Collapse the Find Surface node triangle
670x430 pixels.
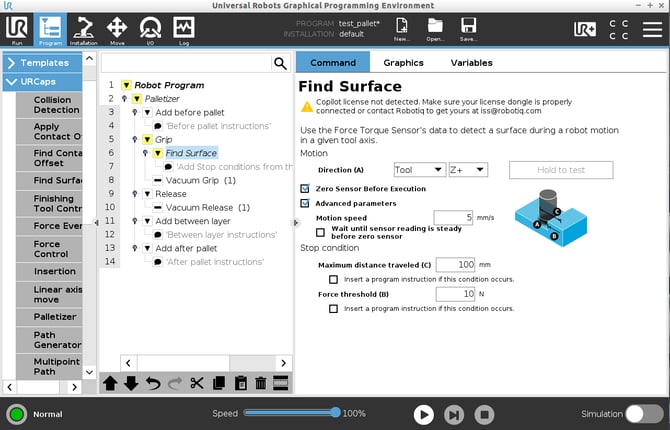[158, 153]
